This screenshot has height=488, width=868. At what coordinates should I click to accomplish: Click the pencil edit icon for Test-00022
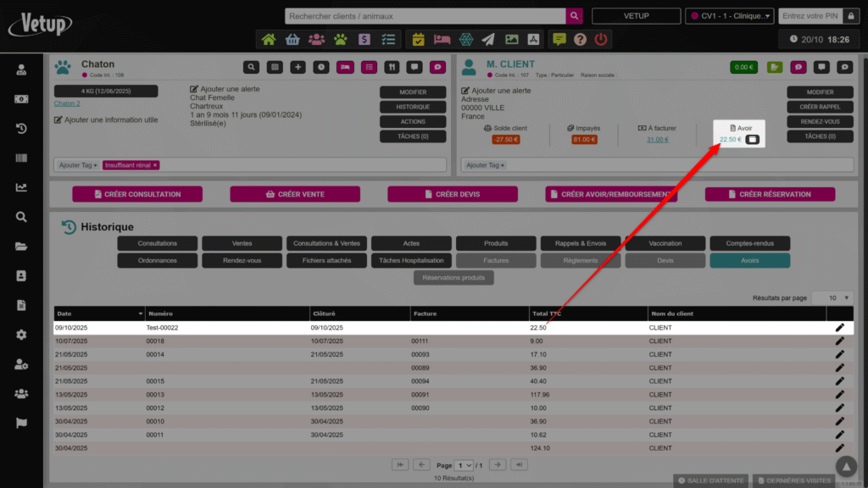pos(839,327)
